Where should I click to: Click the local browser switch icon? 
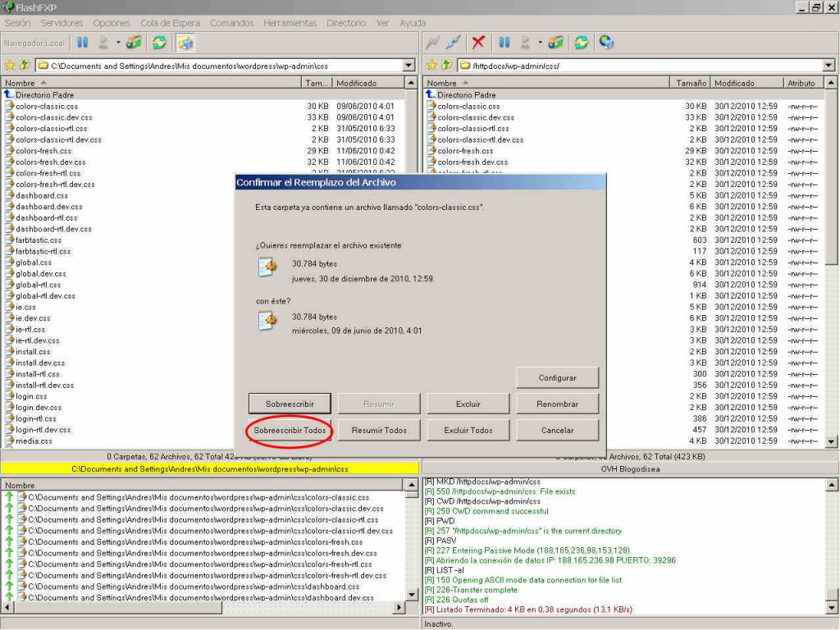click(185, 43)
